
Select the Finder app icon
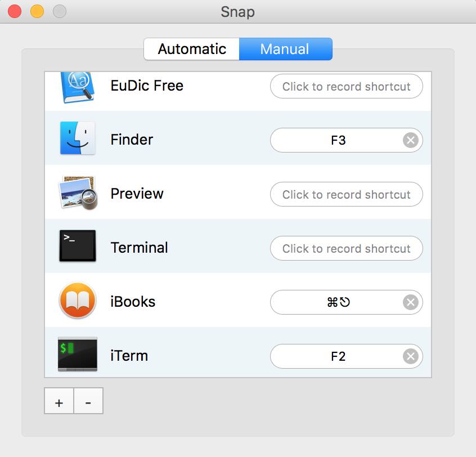tap(78, 138)
